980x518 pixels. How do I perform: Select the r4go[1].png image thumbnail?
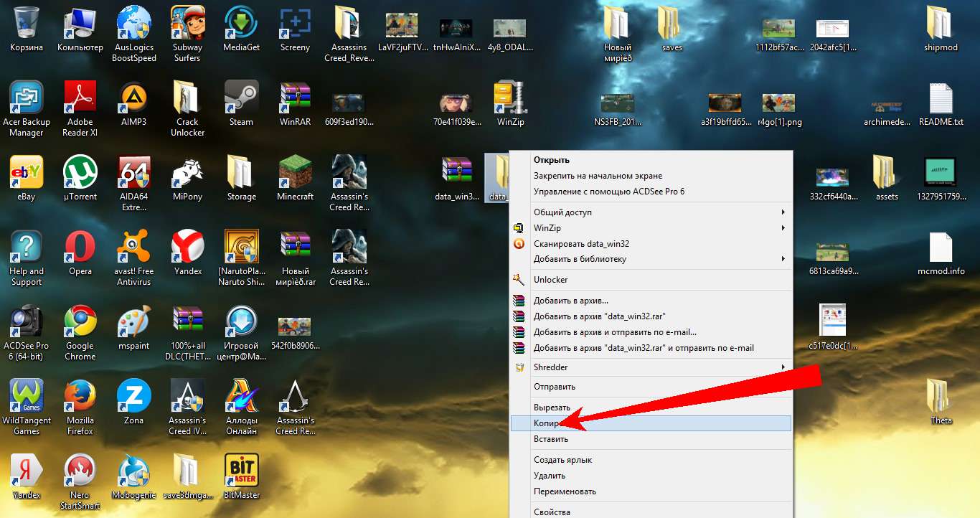(779, 103)
